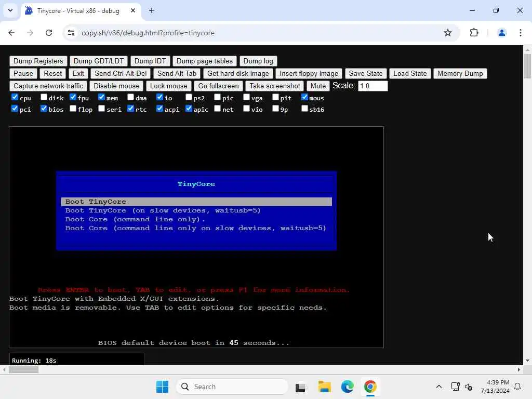Select 'Boot TinyCore' highlighted menu entry
Image resolution: width=532 pixels, height=399 pixels.
[x=196, y=202]
